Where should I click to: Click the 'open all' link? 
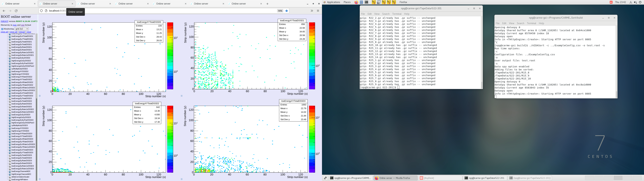point(4,32)
